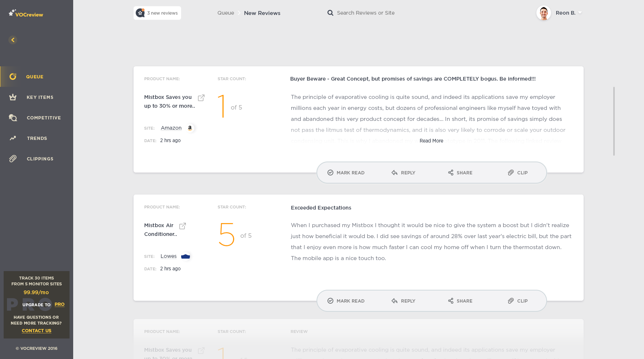Viewport: 644px width, 359px height.
Task: Mark the Buyer Beware review as read
Action: [346, 173]
